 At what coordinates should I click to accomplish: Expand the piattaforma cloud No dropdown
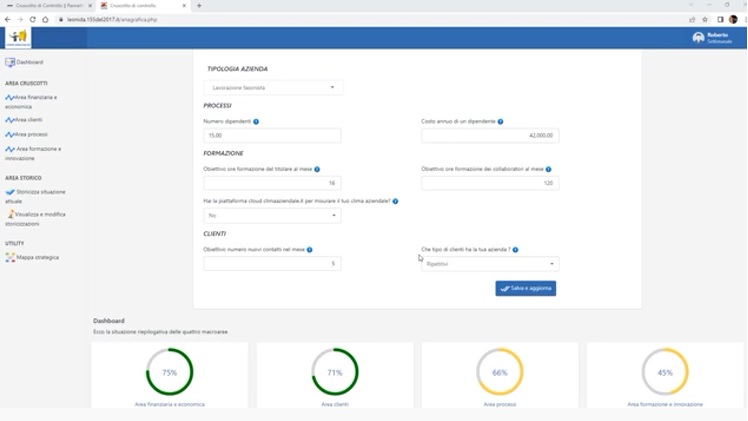click(x=272, y=216)
